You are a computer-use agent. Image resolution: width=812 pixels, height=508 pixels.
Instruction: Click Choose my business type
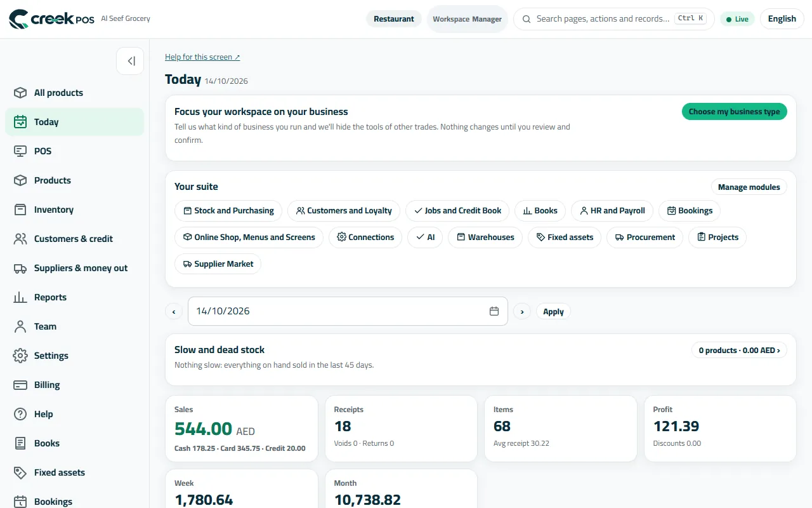pos(735,112)
